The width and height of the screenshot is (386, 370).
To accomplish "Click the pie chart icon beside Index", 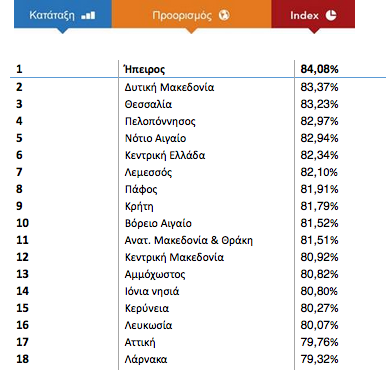I will click(331, 15).
